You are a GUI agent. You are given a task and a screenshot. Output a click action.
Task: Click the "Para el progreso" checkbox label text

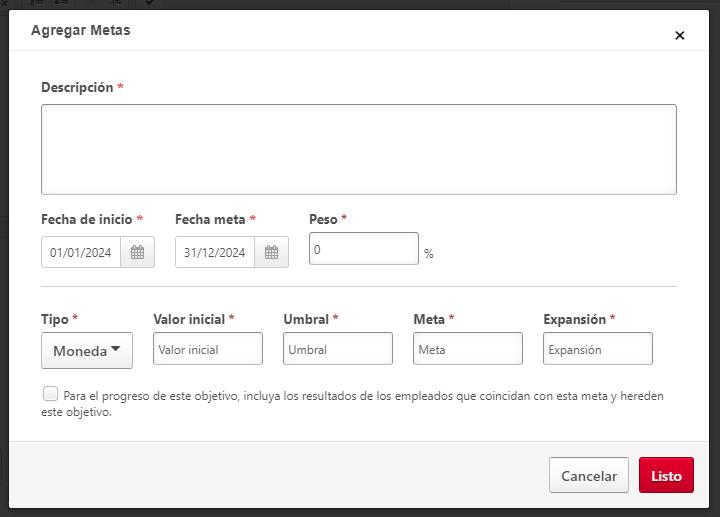tap(362, 396)
